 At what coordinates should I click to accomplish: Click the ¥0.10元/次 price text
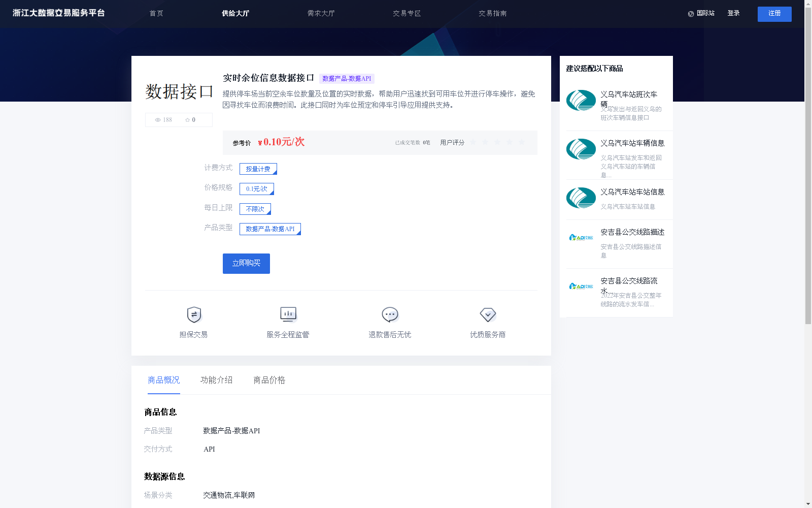coord(281,142)
